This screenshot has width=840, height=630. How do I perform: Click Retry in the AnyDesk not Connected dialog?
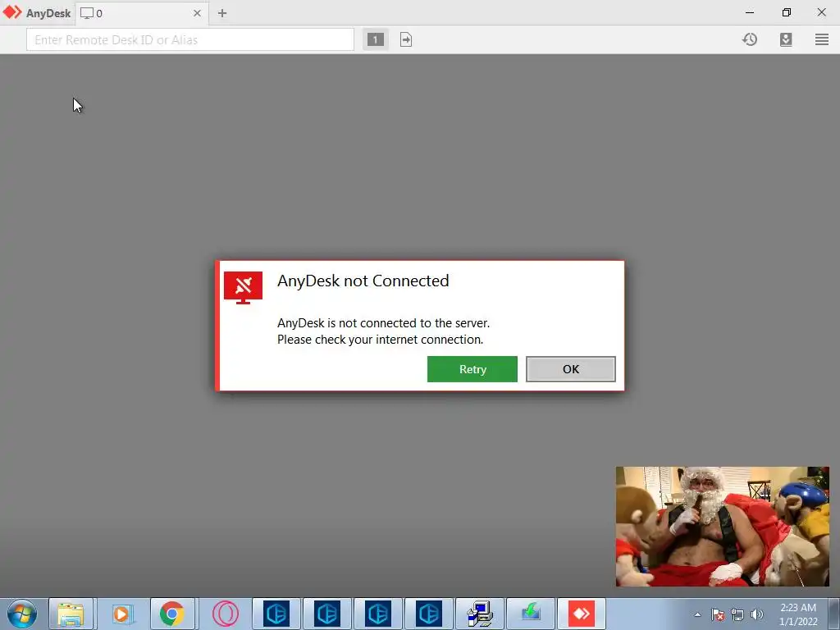[x=472, y=369]
